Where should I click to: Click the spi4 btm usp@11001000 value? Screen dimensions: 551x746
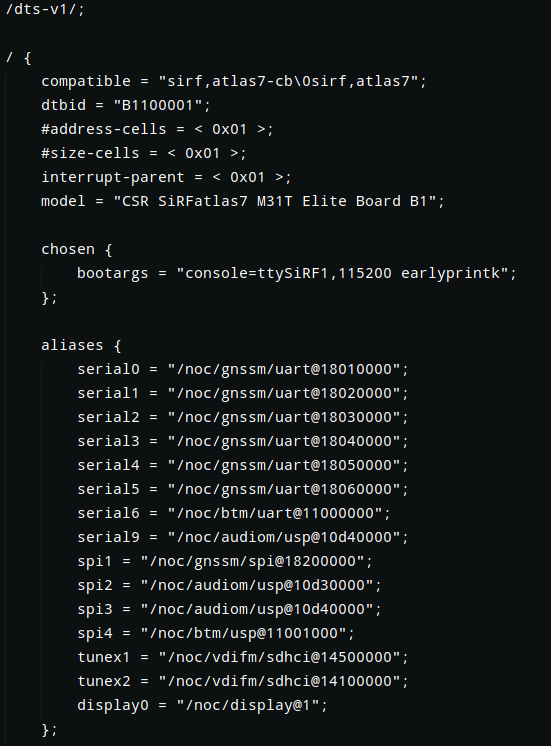click(x=243, y=633)
